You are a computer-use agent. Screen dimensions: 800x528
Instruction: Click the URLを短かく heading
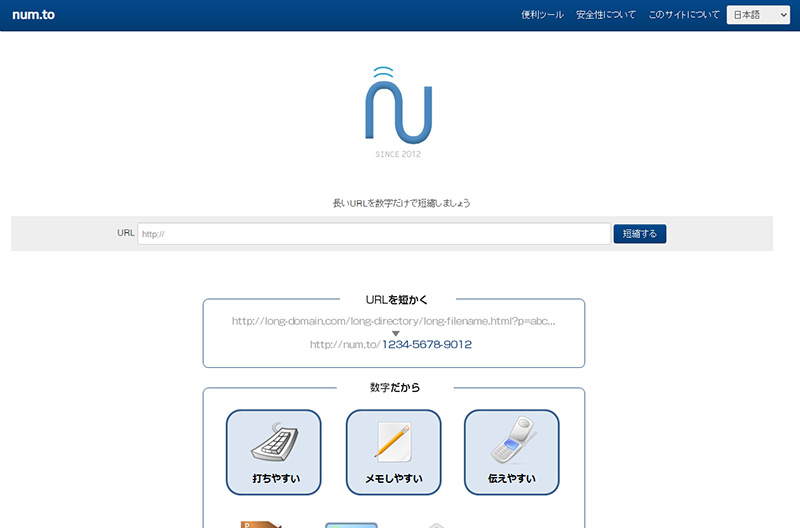point(396,300)
